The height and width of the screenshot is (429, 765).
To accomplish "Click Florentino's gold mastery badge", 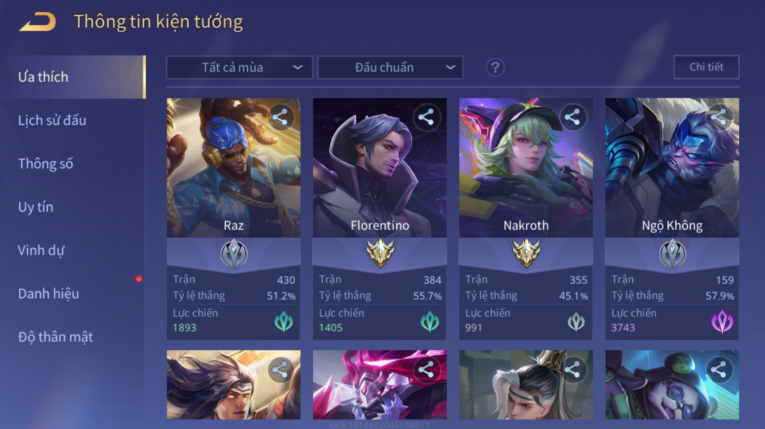I will tap(380, 254).
